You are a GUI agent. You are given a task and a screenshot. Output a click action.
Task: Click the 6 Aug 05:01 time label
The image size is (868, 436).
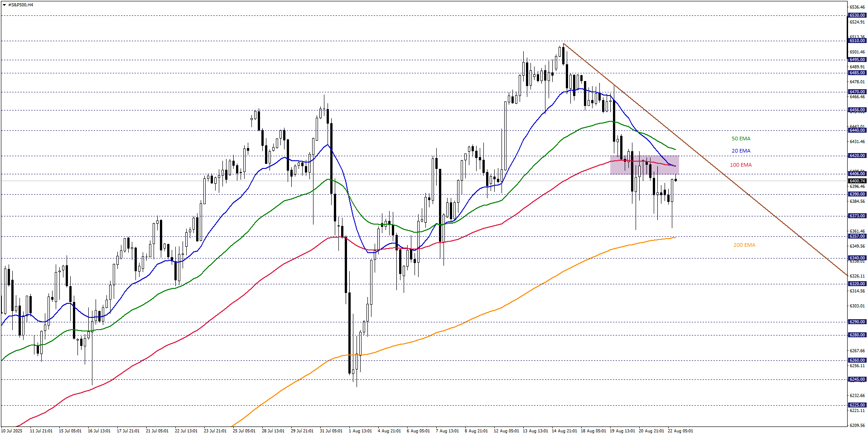click(419, 431)
